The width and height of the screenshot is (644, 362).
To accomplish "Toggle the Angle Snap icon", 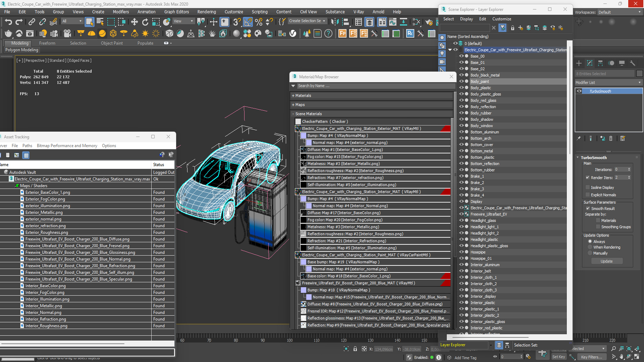I will pyautogui.click(x=248, y=22).
